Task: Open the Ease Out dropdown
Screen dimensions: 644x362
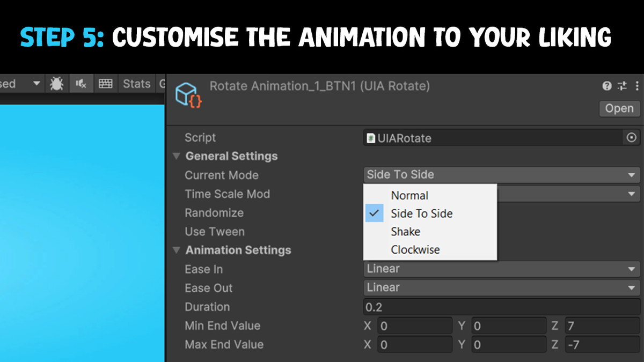Action: tap(502, 287)
